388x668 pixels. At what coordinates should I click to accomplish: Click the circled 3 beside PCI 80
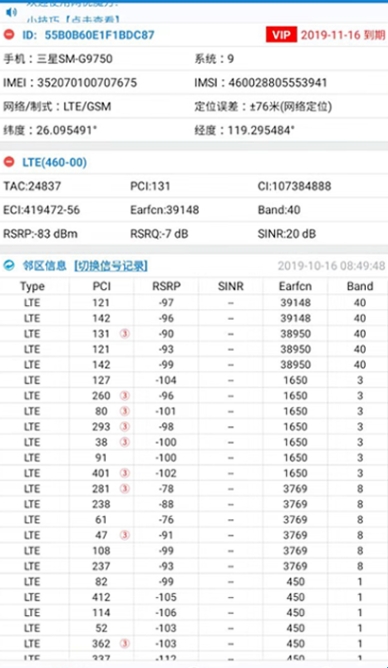124,411
